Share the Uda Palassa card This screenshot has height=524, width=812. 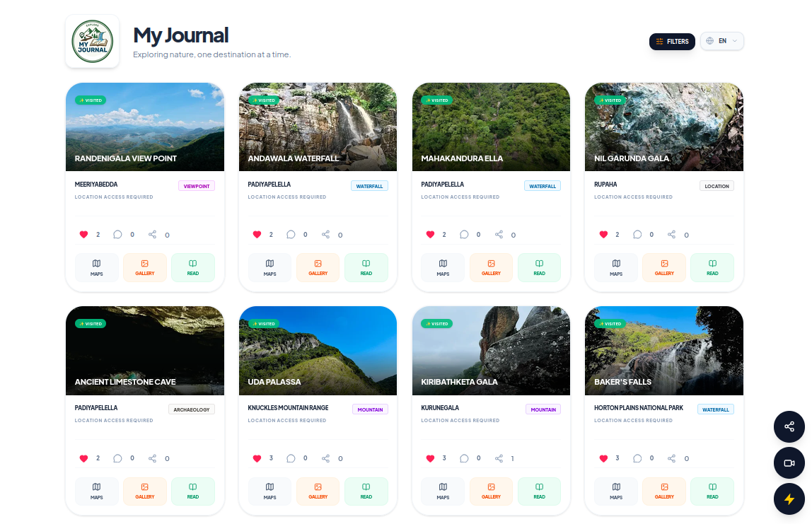(x=326, y=458)
